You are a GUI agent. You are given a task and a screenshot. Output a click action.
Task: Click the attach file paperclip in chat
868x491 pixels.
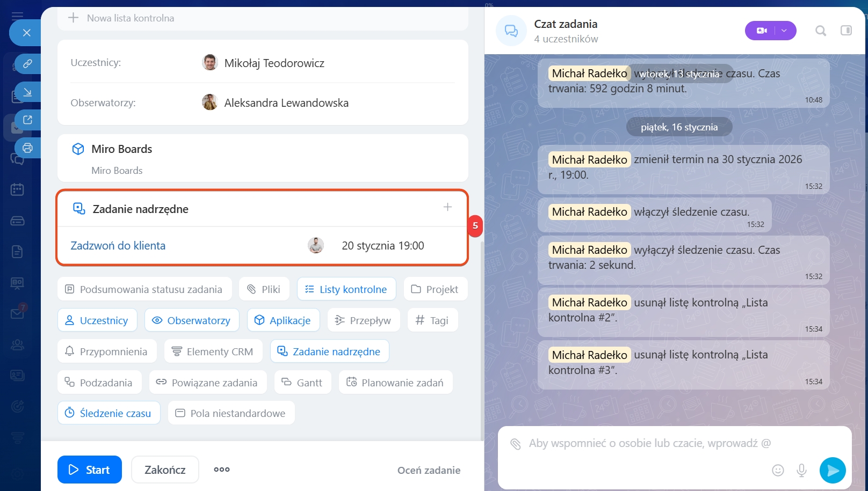pos(516,444)
